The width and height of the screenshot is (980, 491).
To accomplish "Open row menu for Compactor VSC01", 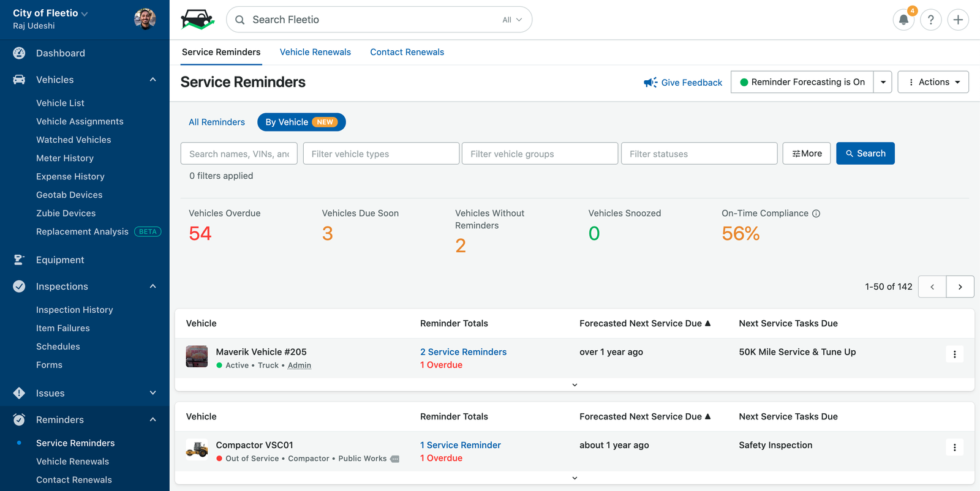I will coord(954,448).
